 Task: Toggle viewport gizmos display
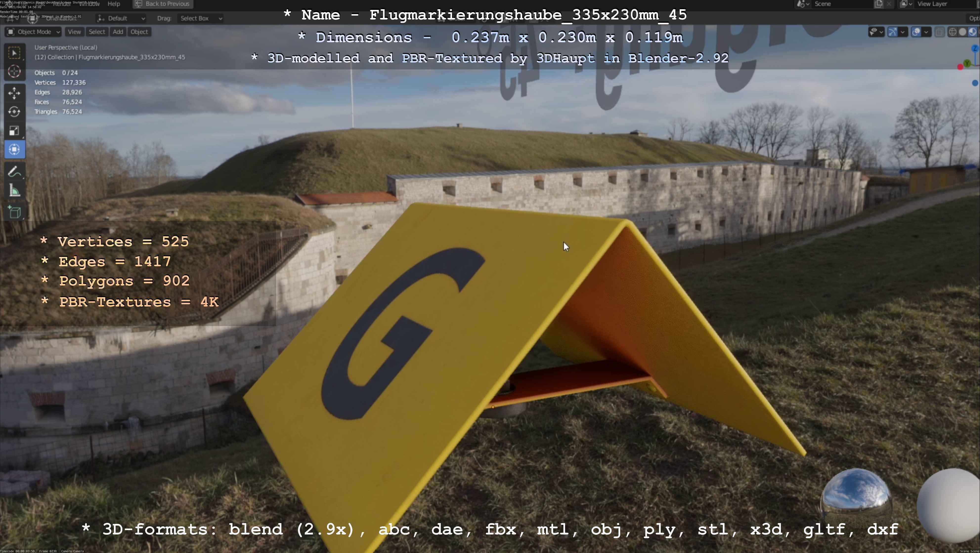click(x=893, y=32)
